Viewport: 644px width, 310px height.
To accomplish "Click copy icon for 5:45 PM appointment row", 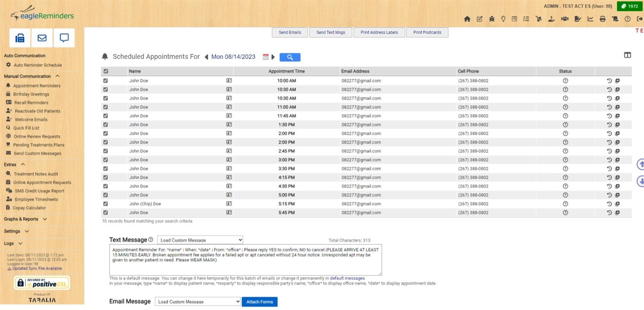I will [617, 212].
